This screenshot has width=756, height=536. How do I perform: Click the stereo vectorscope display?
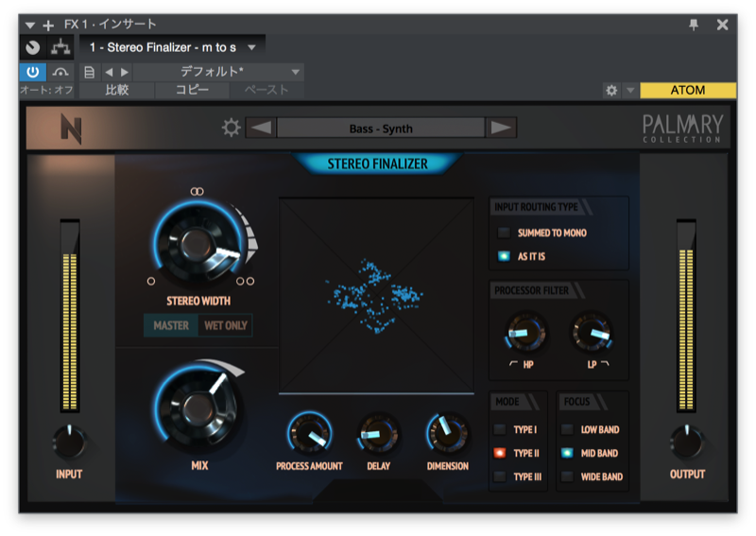point(376,295)
